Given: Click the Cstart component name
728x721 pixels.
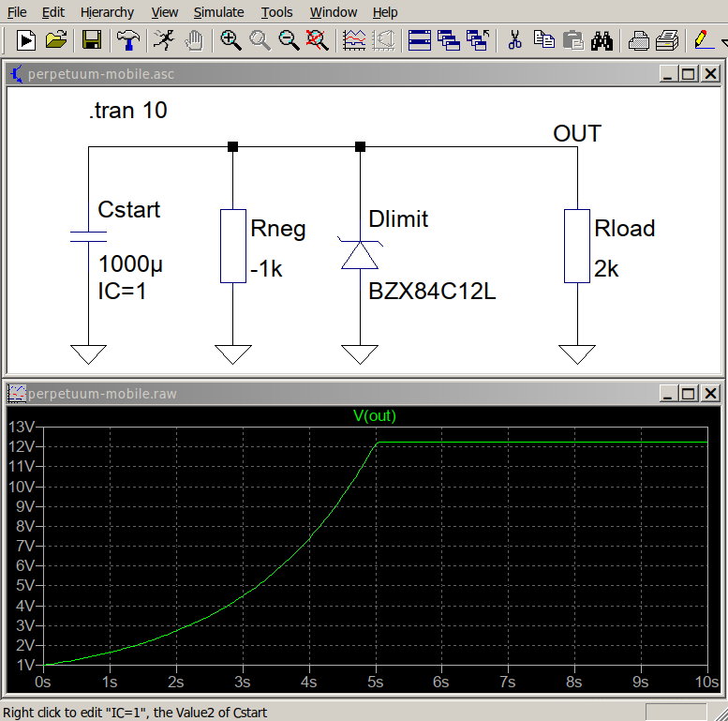Looking at the screenshot, I should pos(128,210).
